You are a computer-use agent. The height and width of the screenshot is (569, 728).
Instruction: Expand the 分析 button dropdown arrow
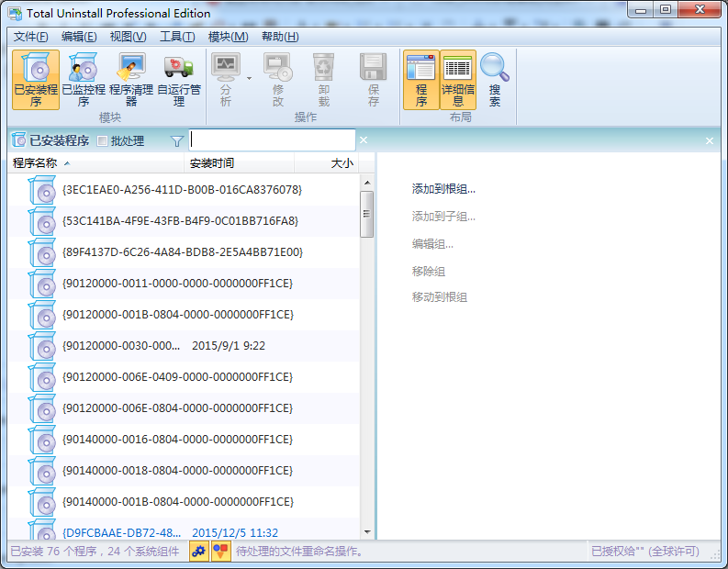click(x=249, y=79)
